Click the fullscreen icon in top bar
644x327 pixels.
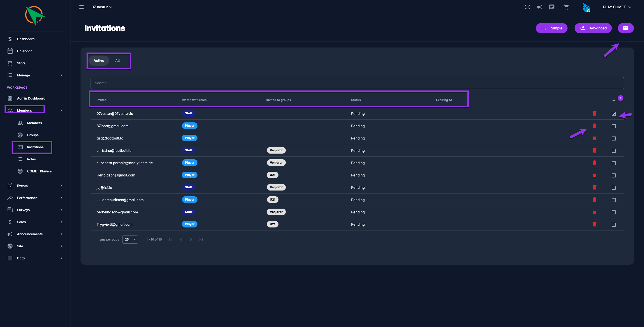point(528,7)
